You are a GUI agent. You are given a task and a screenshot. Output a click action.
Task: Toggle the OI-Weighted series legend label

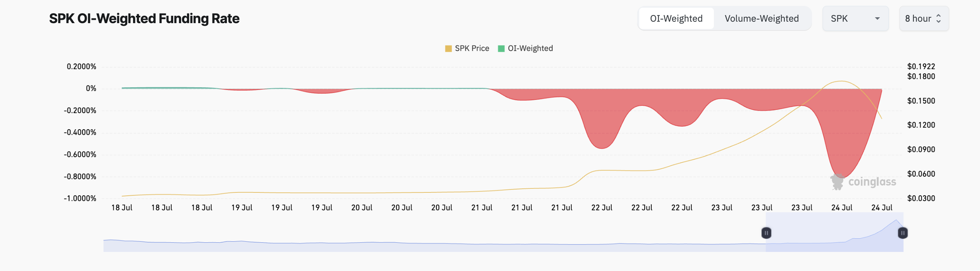pyautogui.click(x=530, y=48)
